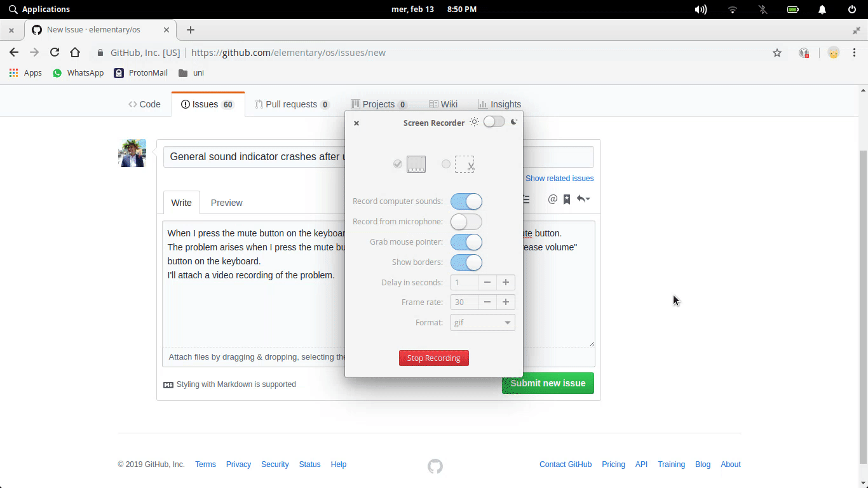Switch to the Code repository tab
This screenshot has width=868, height=488.
(x=144, y=104)
